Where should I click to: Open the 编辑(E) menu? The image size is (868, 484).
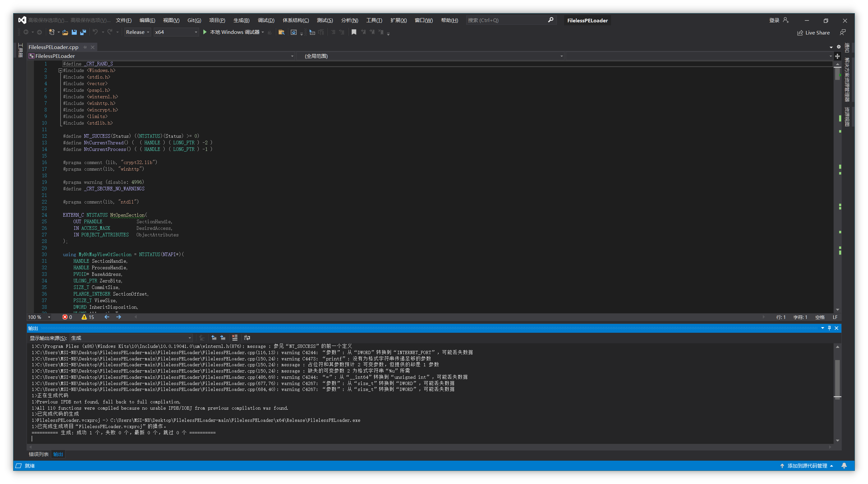point(147,20)
